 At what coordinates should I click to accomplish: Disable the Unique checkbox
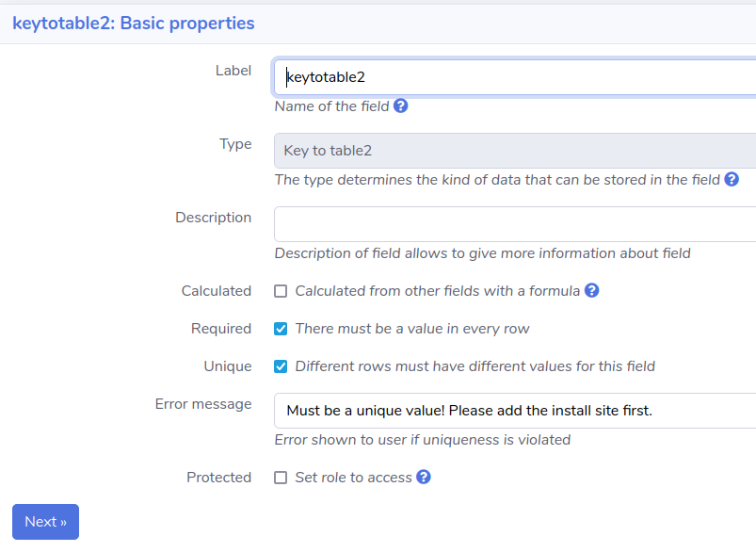coord(281,366)
